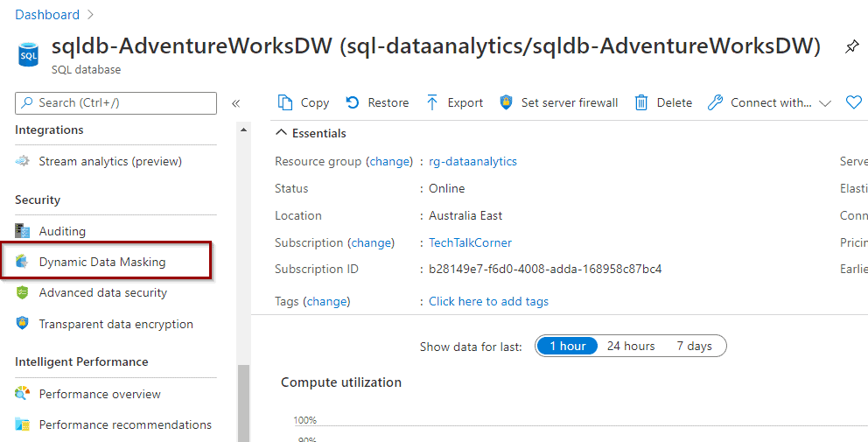Screen dimensions: 868x442
Task: Click the sidebar scrollbar thumb
Action: 243,403
